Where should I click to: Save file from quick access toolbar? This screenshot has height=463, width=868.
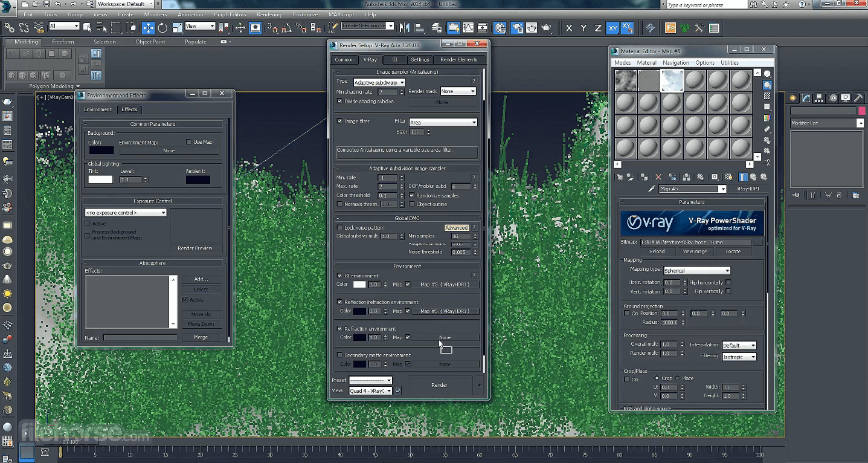tap(47, 4)
